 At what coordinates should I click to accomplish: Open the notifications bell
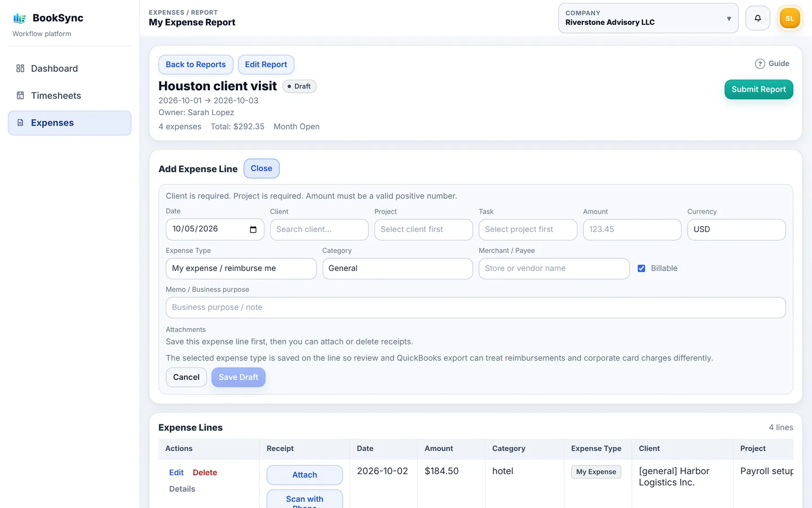757,18
